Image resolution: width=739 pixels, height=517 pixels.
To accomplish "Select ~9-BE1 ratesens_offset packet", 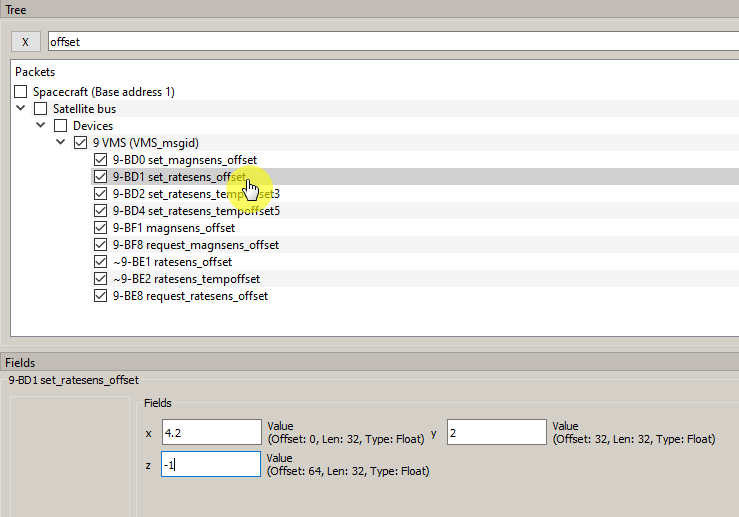I will pos(171,262).
